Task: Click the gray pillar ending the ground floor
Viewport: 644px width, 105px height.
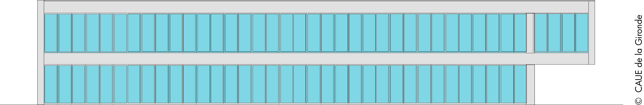Action: [x=530, y=85]
